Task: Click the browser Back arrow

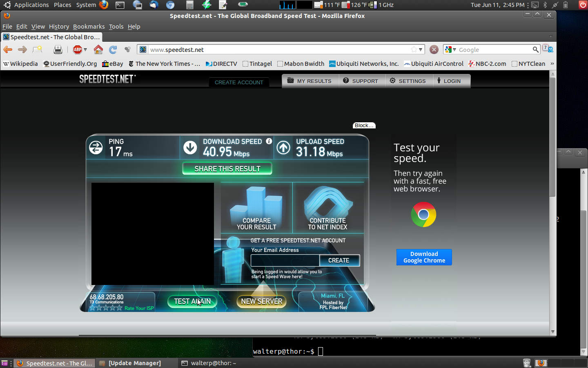Action: click(x=8, y=49)
